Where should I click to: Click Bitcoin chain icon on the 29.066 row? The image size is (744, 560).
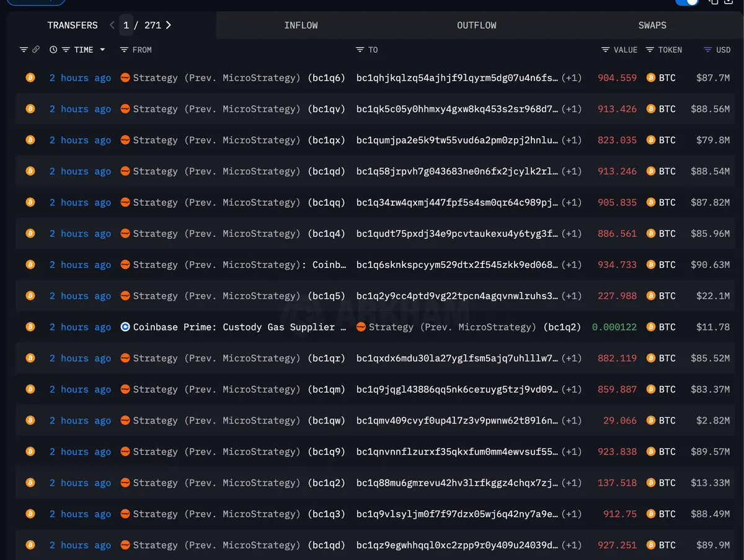tap(30, 420)
